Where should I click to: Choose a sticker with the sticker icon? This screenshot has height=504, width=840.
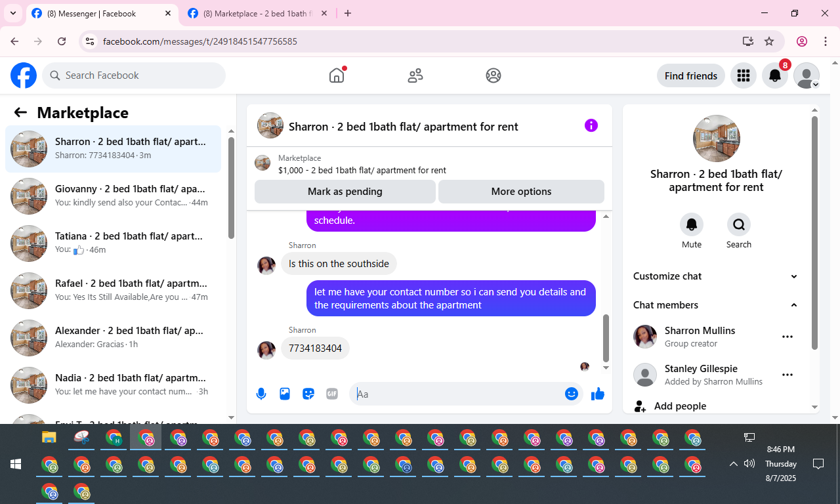click(x=308, y=394)
